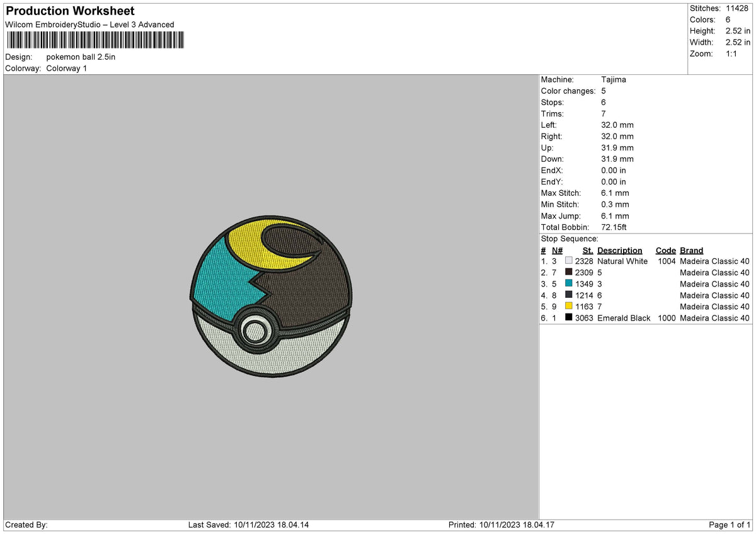The image size is (756, 534).
Task: Click the 'Last Saved: 10/11/2023 18.04.14' footer text
Action: 248,525
